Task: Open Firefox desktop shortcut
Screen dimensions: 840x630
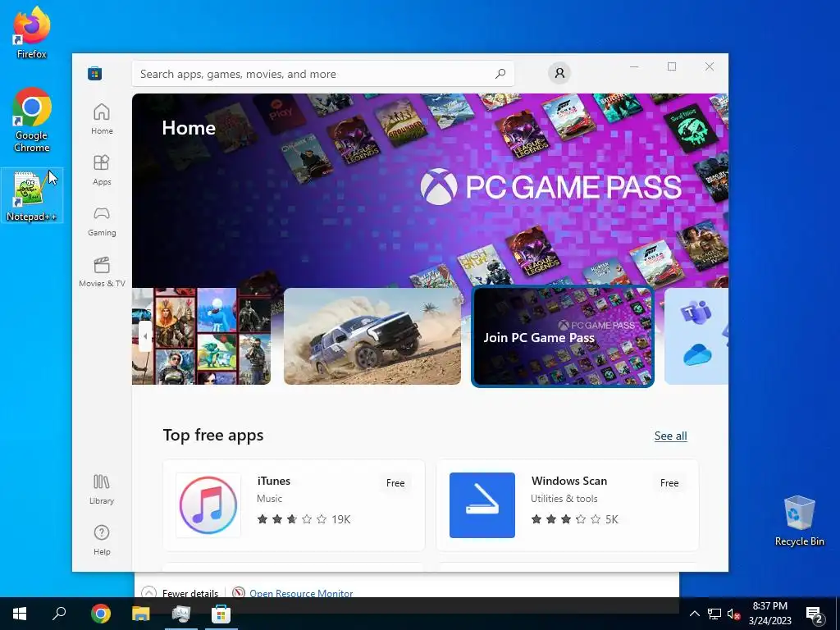Action: coord(32,33)
